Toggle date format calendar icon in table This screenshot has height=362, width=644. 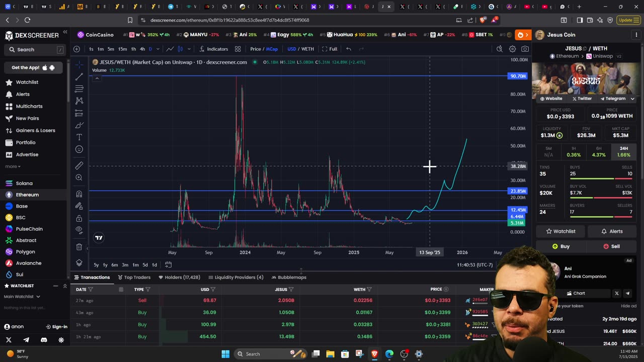click(121, 290)
